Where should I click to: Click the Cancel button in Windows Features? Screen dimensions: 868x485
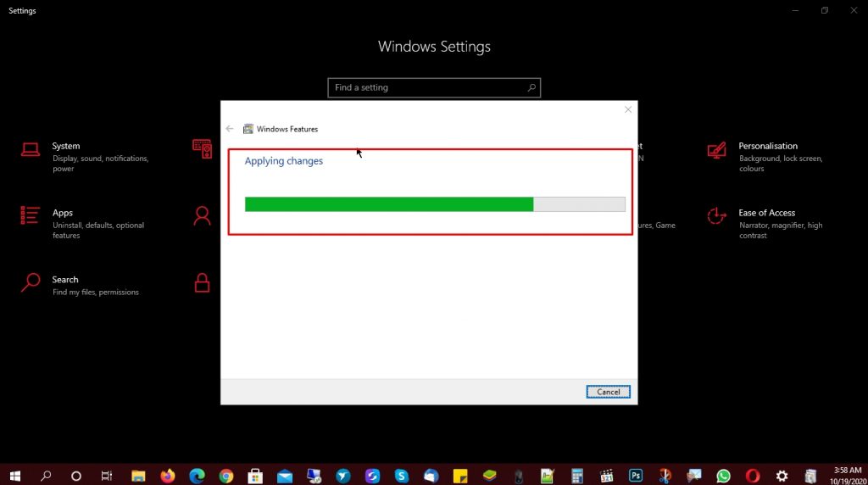[x=608, y=392]
